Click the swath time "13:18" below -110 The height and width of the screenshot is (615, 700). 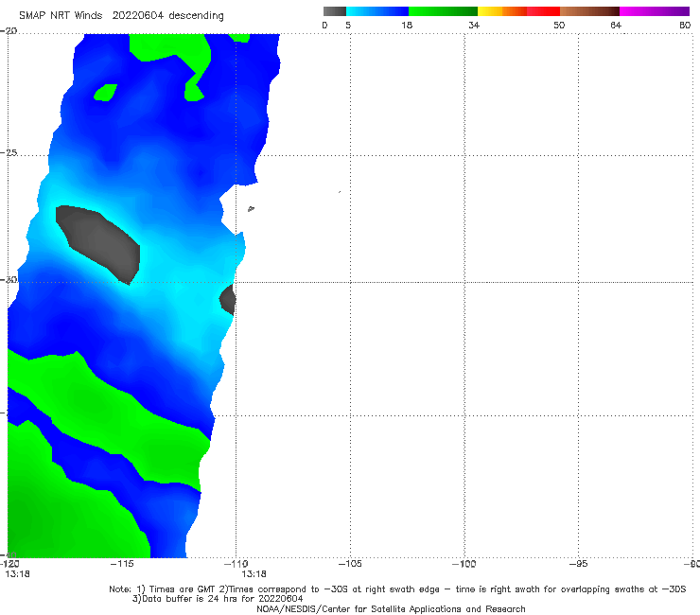[x=254, y=574]
